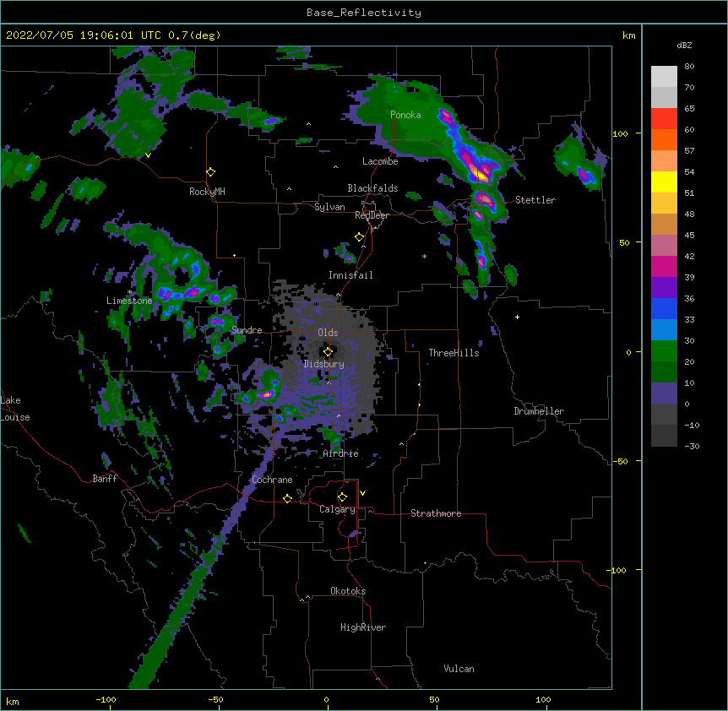The height and width of the screenshot is (711, 728).
Task: Click the storm cell west of Didsbury
Action: tap(265, 394)
